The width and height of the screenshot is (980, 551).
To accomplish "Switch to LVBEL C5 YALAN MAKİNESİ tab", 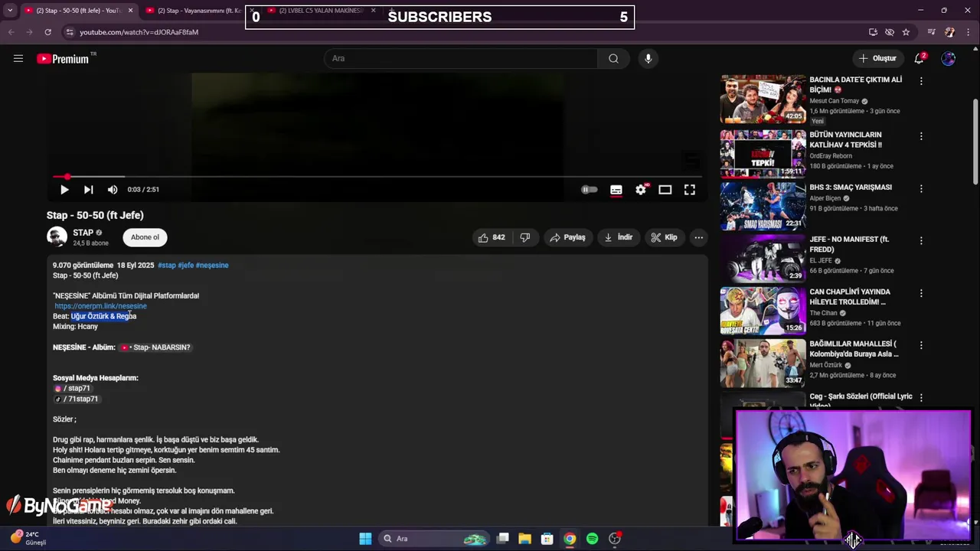I will [x=322, y=11].
